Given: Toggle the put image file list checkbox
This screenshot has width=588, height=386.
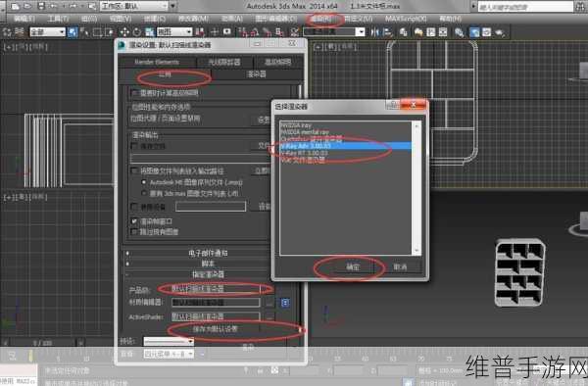Looking at the screenshot, I should tap(134, 170).
